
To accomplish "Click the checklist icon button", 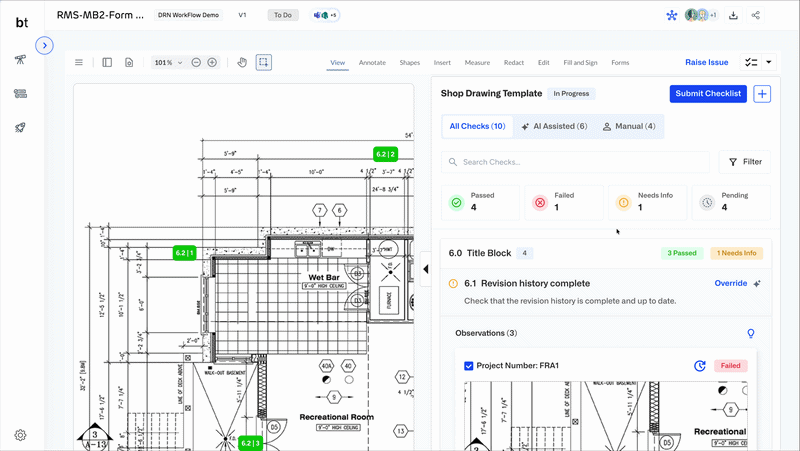I will [x=751, y=62].
